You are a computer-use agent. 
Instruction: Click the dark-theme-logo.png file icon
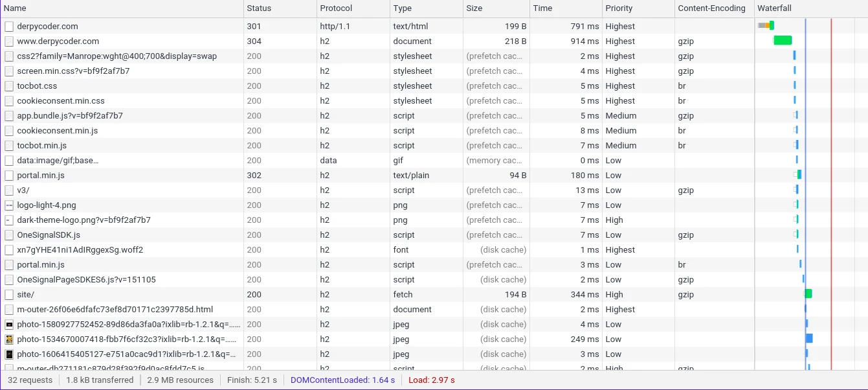click(9, 220)
